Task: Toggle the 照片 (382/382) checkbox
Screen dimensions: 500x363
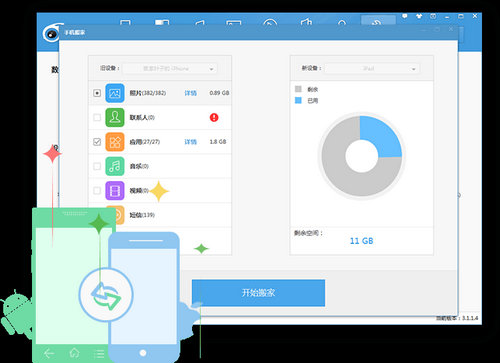Action: (x=97, y=93)
